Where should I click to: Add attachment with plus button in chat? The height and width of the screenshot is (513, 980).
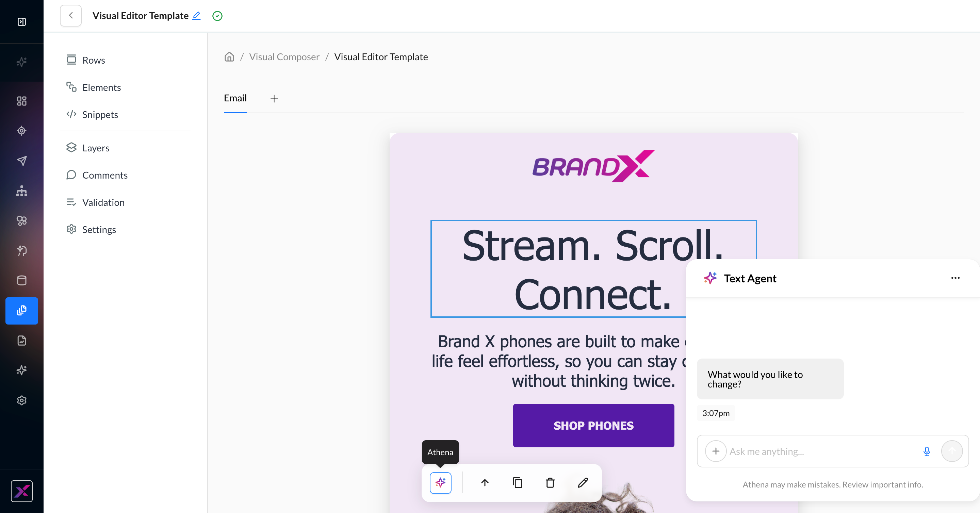coord(716,451)
